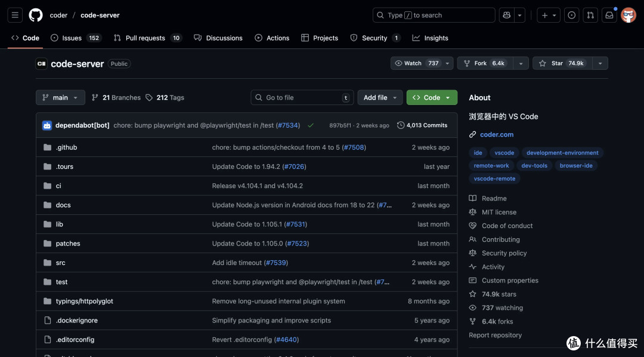This screenshot has width=644, height=357.
Task: Open the issues icon in top header
Action: click(x=571, y=15)
